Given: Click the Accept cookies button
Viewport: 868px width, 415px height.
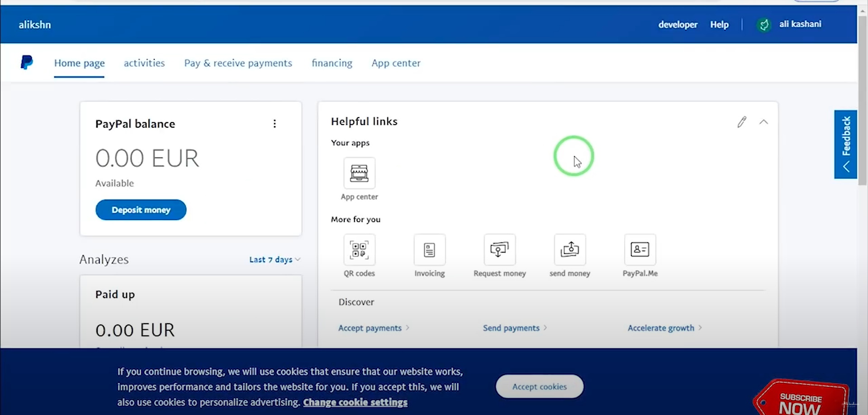Looking at the screenshot, I should pos(539,386).
